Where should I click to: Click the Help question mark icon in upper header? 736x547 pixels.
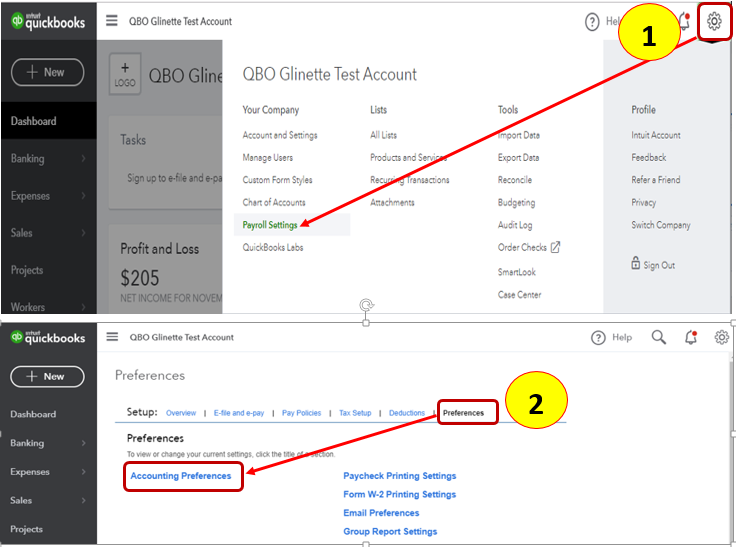pos(592,22)
